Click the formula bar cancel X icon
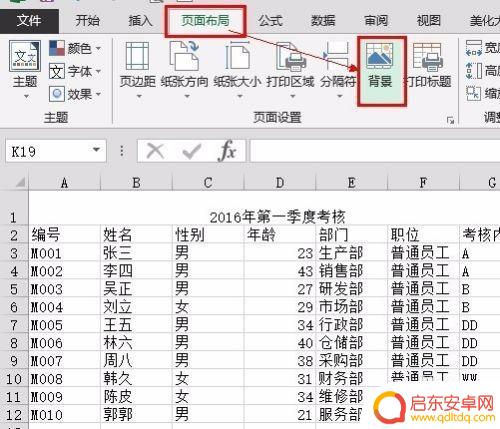The image size is (500, 429). pyautogui.click(x=155, y=151)
